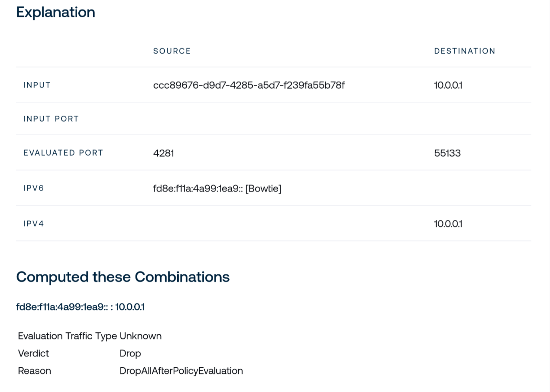Screen dimensions: 550x392
Task: Click the EVALUATED PORT row label
Action: 63,153
